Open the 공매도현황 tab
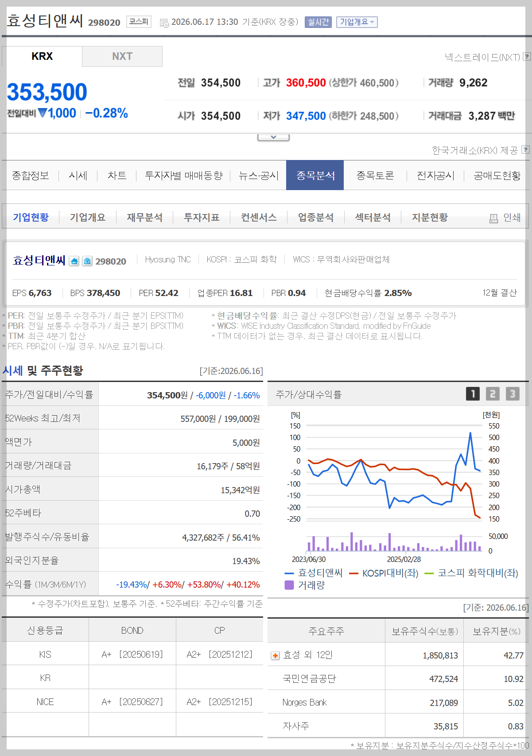The width and height of the screenshot is (532, 756). coord(497,175)
